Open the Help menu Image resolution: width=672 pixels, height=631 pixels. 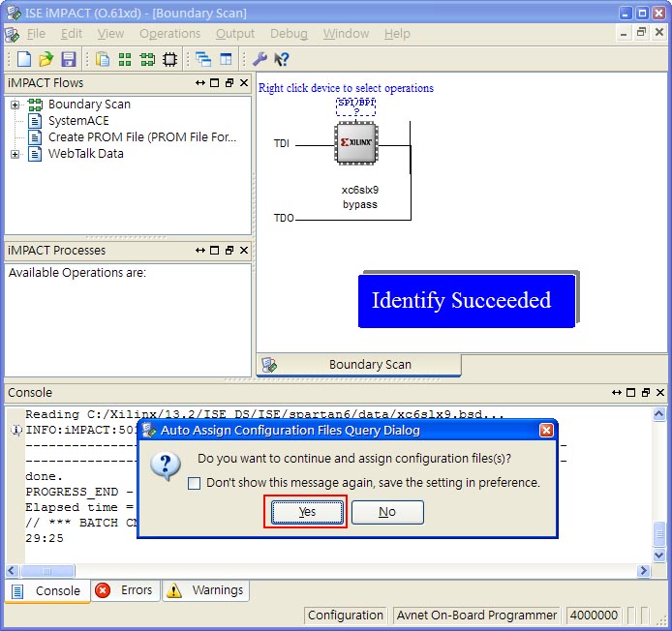click(x=397, y=34)
